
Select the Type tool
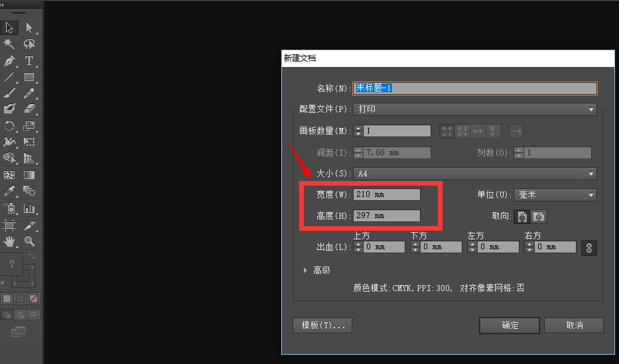(29, 61)
